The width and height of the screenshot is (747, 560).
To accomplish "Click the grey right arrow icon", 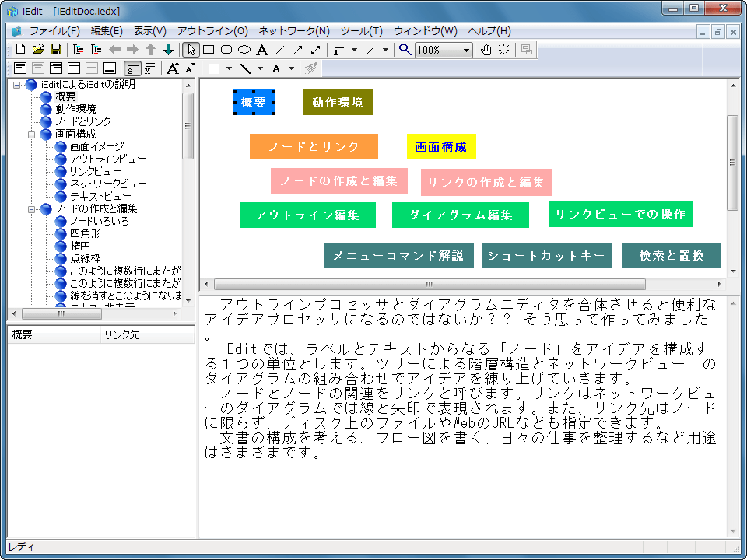I will coord(132,50).
